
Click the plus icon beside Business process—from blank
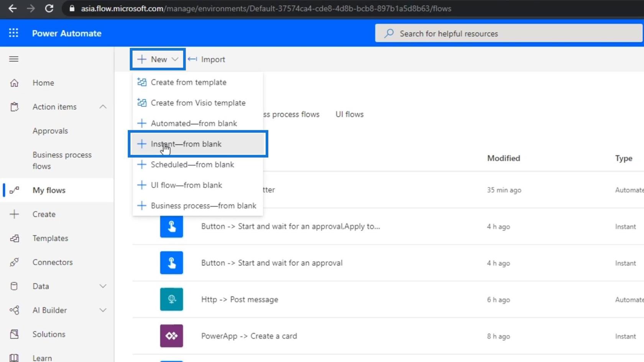[142, 206]
